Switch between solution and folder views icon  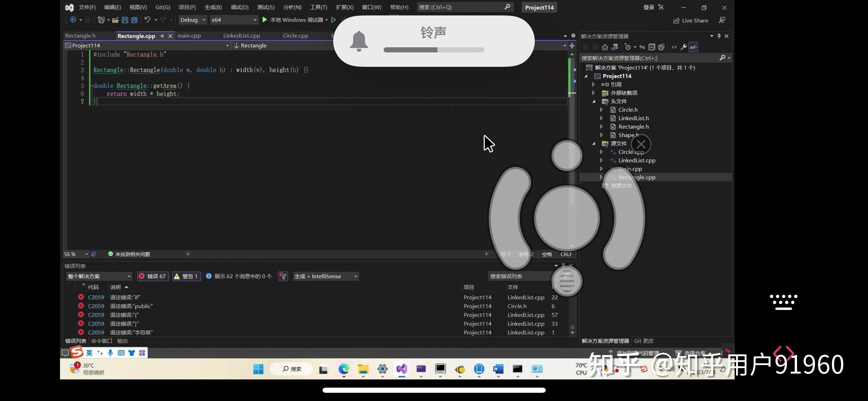pos(614,47)
